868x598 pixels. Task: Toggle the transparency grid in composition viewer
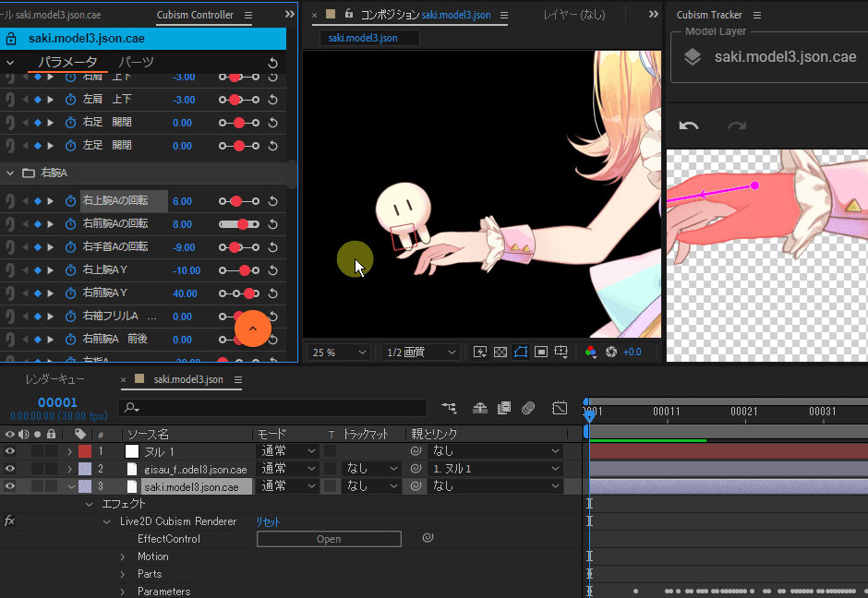point(500,353)
